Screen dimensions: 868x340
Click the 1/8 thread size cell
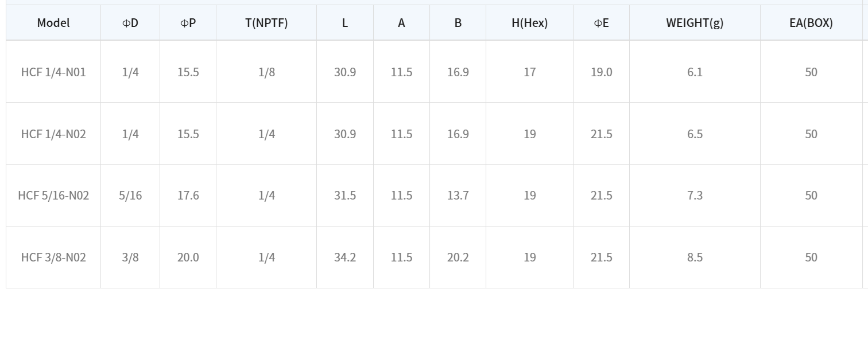pyautogui.click(x=266, y=72)
